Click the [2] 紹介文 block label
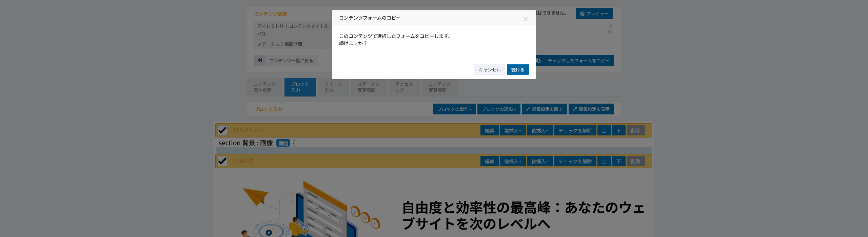The image size is (868, 237). (242, 161)
